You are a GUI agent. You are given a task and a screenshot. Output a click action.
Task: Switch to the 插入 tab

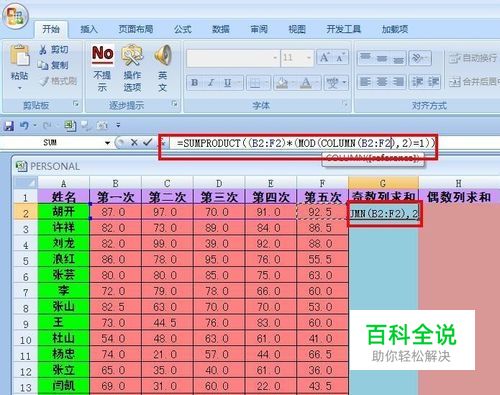pyautogui.click(x=89, y=29)
